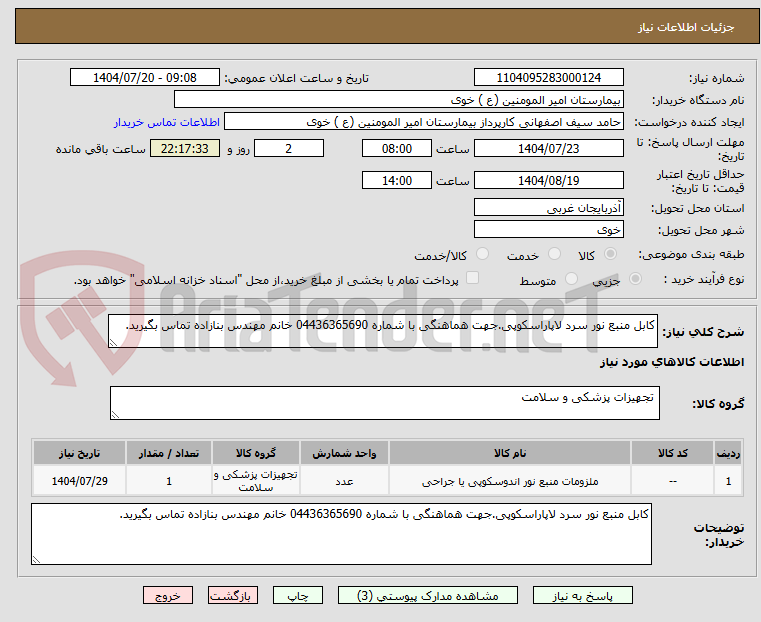The width and height of the screenshot is (761, 622).
Task: Click the ایجاد کننده درخواست field
Action: click(424, 122)
